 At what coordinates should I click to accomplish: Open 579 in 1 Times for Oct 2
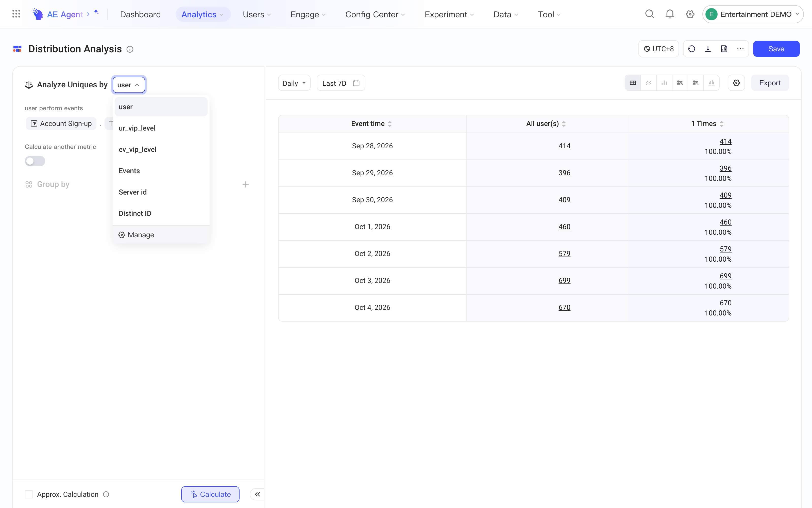click(725, 249)
